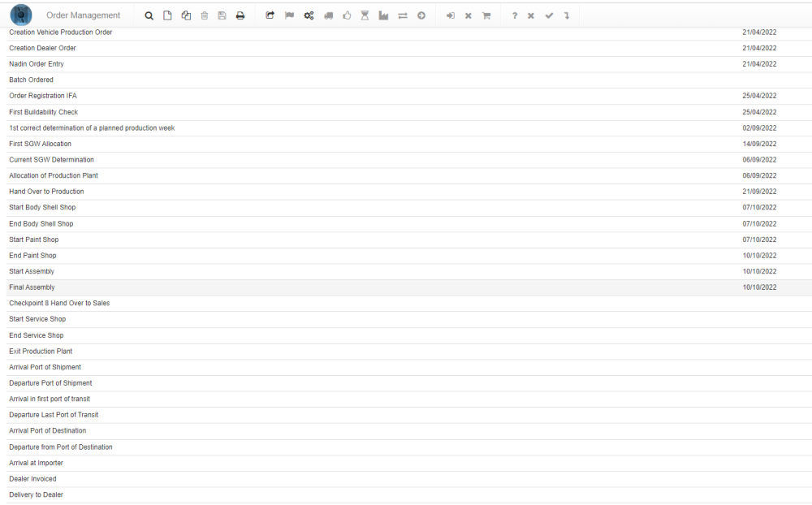
Task: Click the floppy disk save icon
Action: pyautogui.click(x=222, y=15)
